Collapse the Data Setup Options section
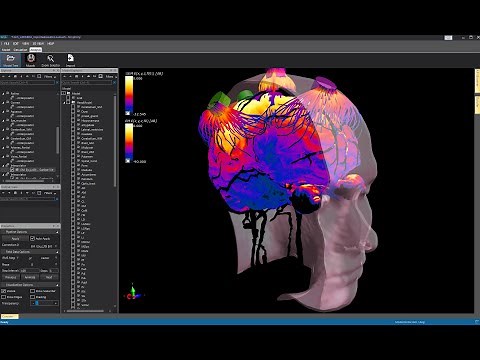Screen dimensions: 480x360 click(x=57, y=252)
